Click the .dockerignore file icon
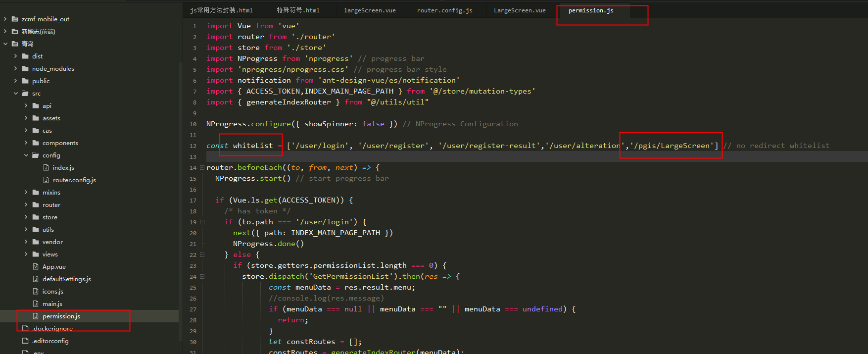Screen dimensions: 868x354 click(25, 328)
